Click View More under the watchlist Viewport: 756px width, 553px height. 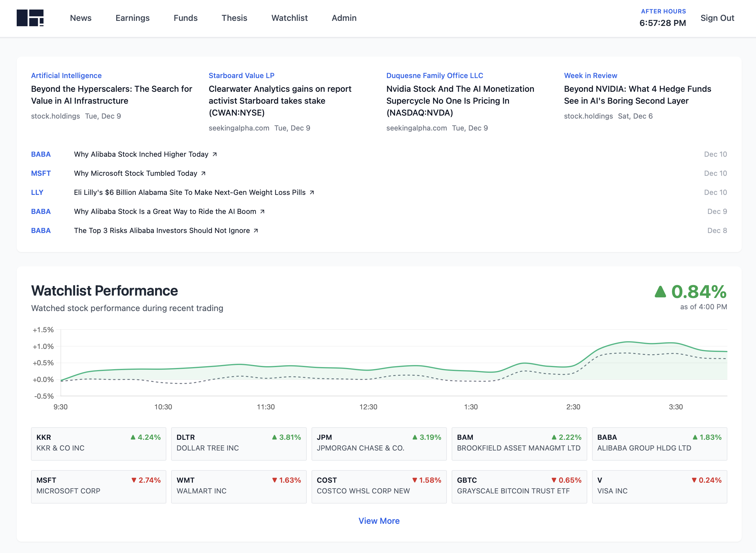point(379,521)
